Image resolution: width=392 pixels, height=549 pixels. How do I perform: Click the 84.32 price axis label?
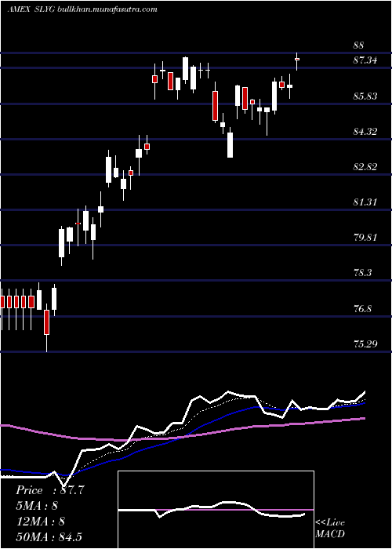pos(365,132)
